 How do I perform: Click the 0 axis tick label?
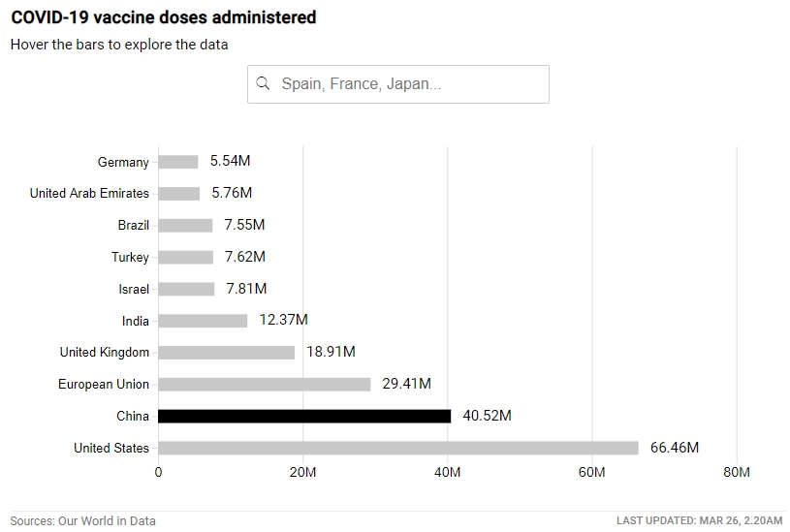[x=159, y=472]
